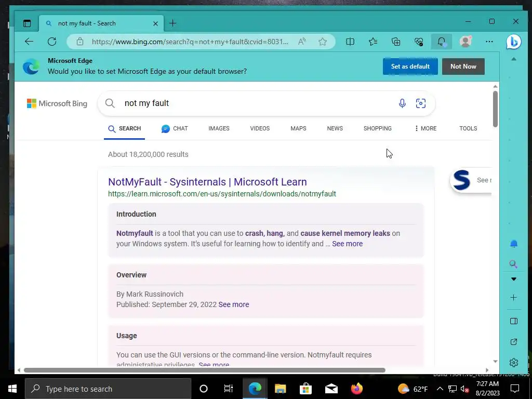The height and width of the screenshot is (399, 532).
Task: Refresh the current Bing page
Action: (x=52, y=42)
